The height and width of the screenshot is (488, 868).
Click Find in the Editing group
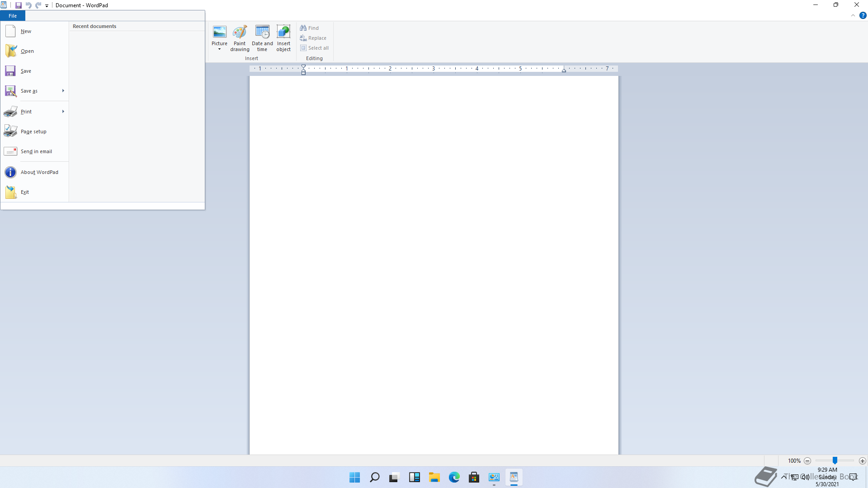(x=309, y=28)
